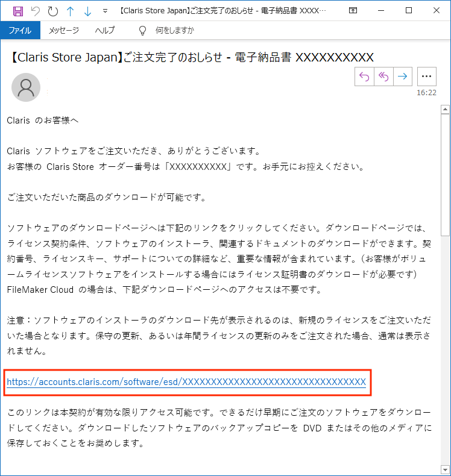This screenshot has height=476, width=451.
Task: Toggle the ribbon display options icon
Action: pos(353,11)
